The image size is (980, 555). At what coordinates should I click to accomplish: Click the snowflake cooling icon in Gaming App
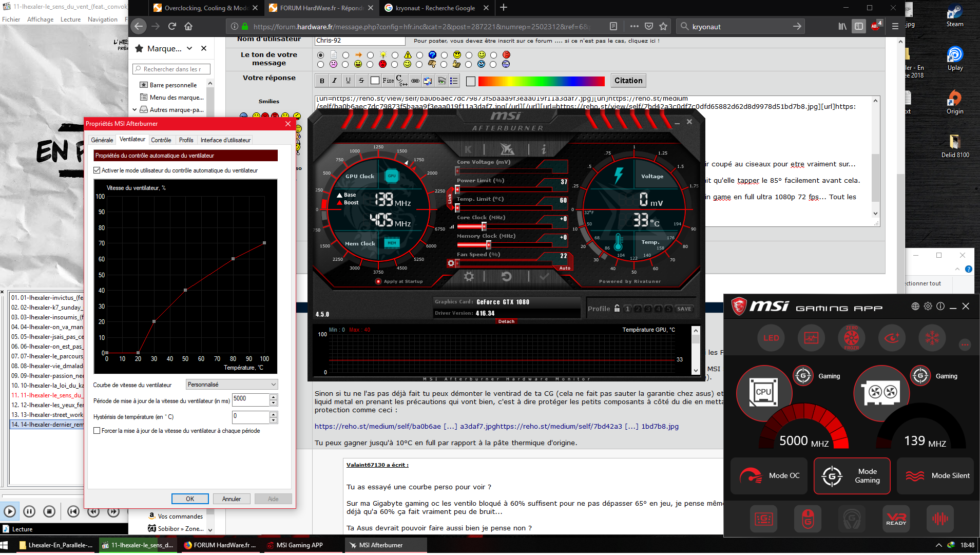point(932,338)
